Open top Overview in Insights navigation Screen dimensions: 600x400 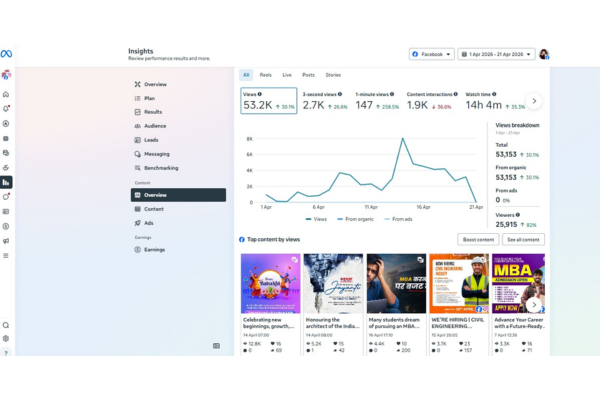tap(178, 84)
